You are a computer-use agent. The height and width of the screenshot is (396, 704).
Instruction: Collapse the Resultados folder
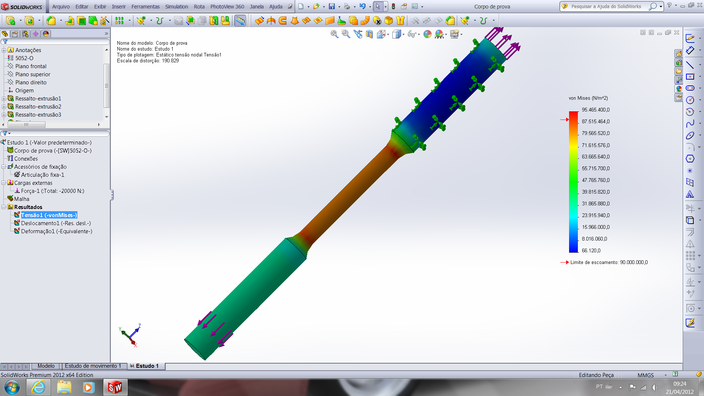tap(4, 207)
